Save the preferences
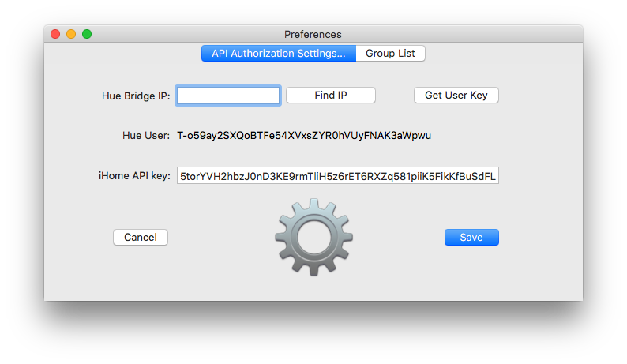This screenshot has height=364, width=627. [471, 237]
